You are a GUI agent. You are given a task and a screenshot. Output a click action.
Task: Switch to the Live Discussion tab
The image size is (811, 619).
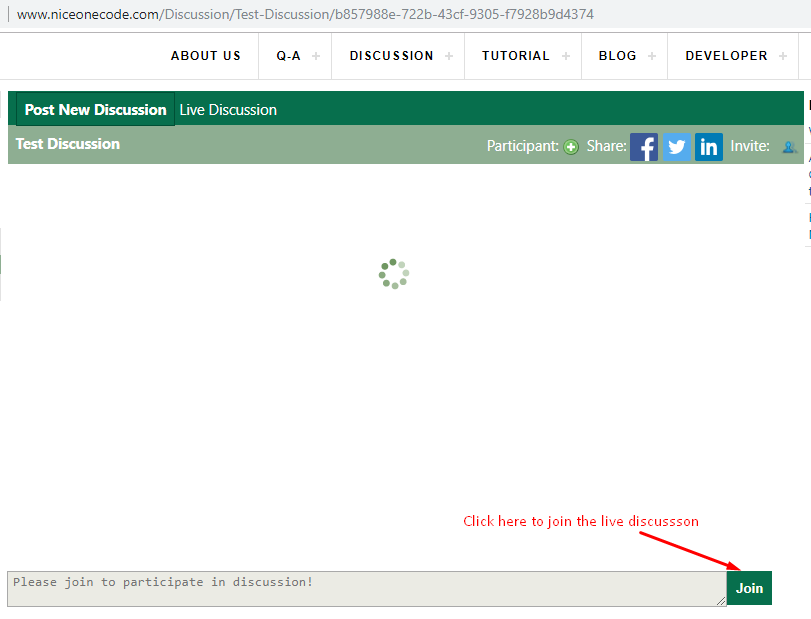(x=228, y=110)
